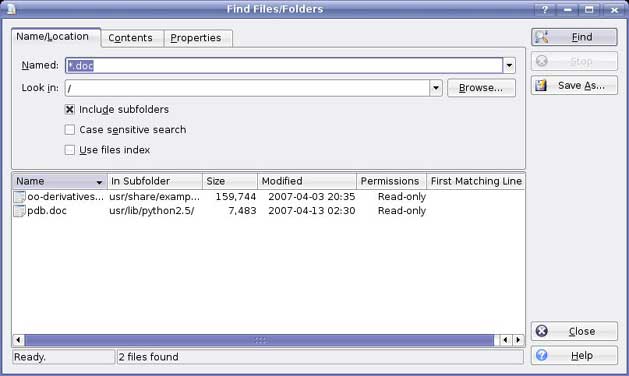Click Read-only permission of pdb.doc row
This screenshot has height=376, width=629.
(x=402, y=211)
